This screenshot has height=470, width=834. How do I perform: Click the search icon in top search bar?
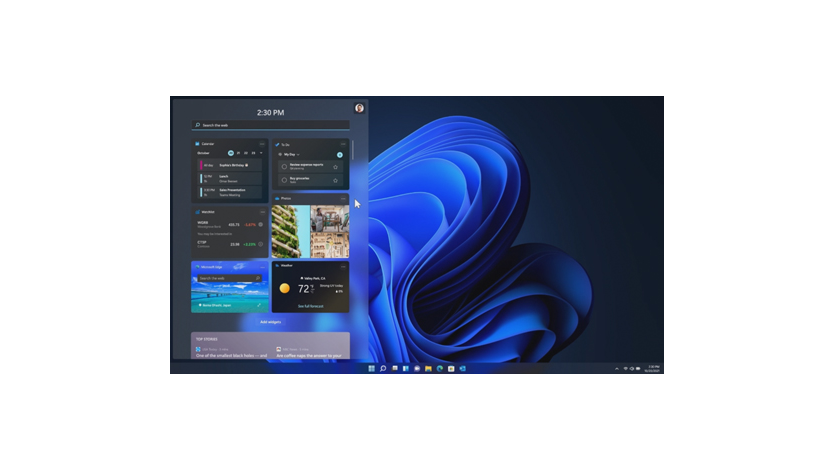(x=198, y=125)
